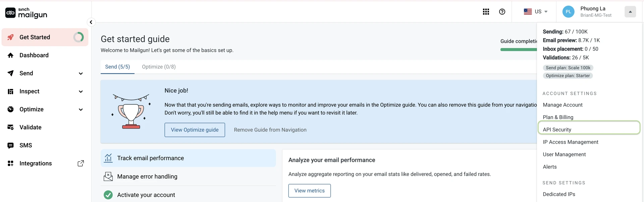The width and height of the screenshot is (644, 202).
Task: Expand the Inspect sidebar menu chevron
Action: (81, 92)
